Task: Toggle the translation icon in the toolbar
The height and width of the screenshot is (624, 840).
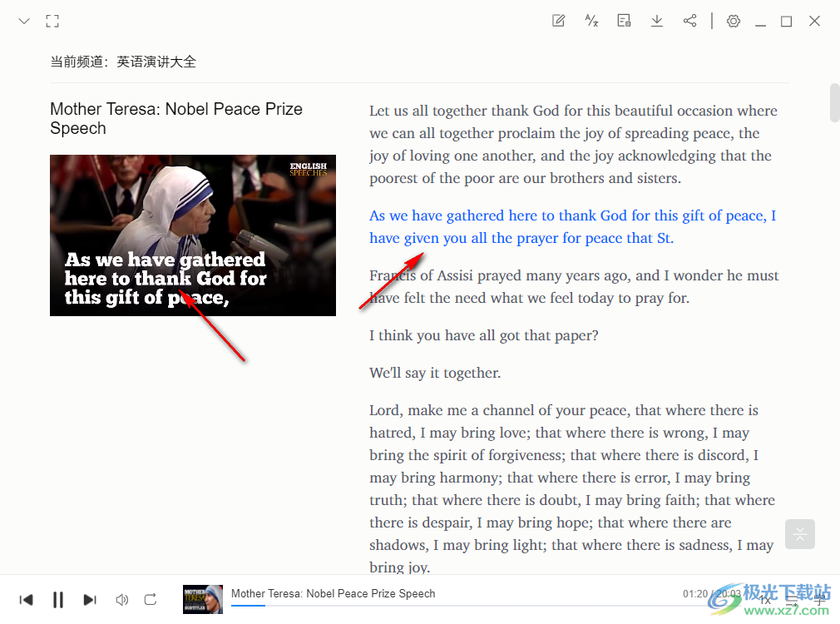Action: (x=591, y=21)
